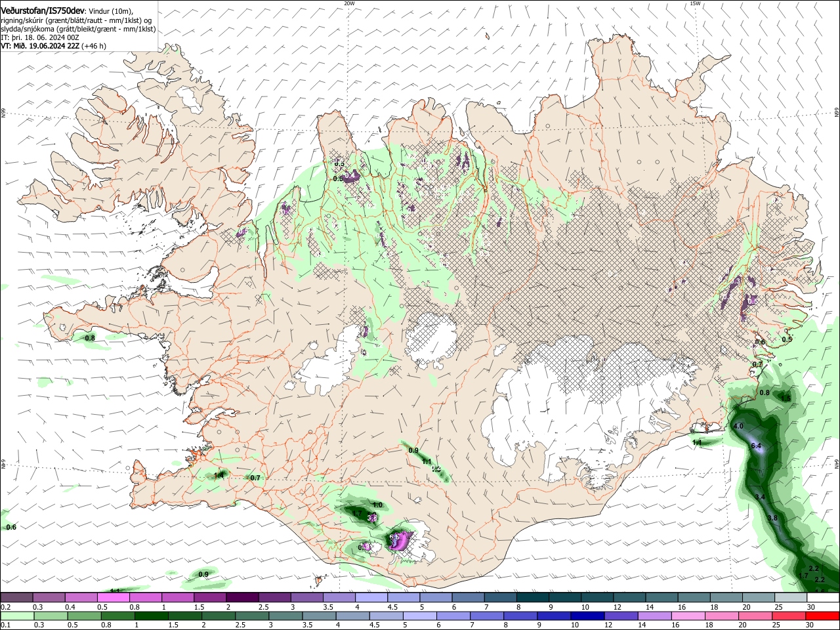Click the 'rigning/skúrir' legend description line
This screenshot has width=840, height=630.
click(x=77, y=20)
